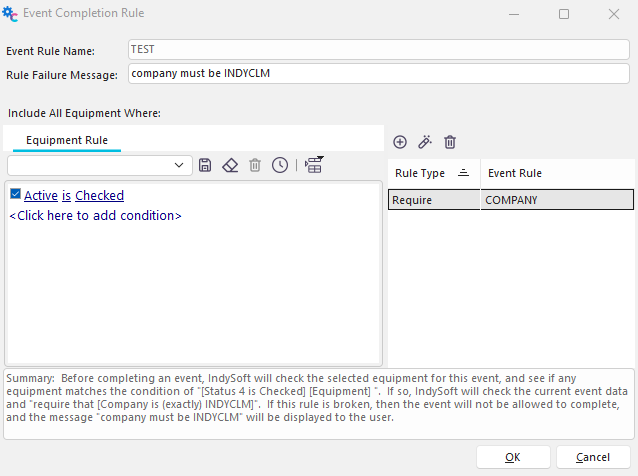Viewport: 638px width, 476px height.
Task: Toggle the Active condition checkbox
Action: (15, 195)
